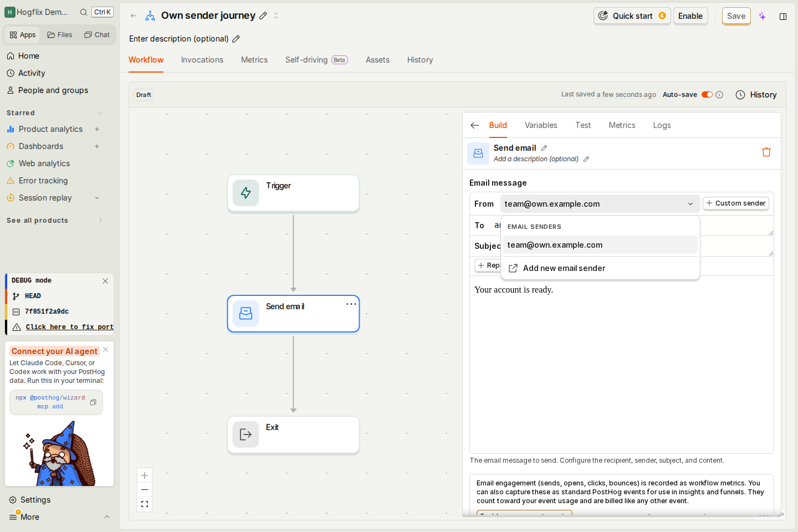Viewport: 798px width, 532px height.
Task: Open the chevron beside the workflow title
Action: (276, 16)
